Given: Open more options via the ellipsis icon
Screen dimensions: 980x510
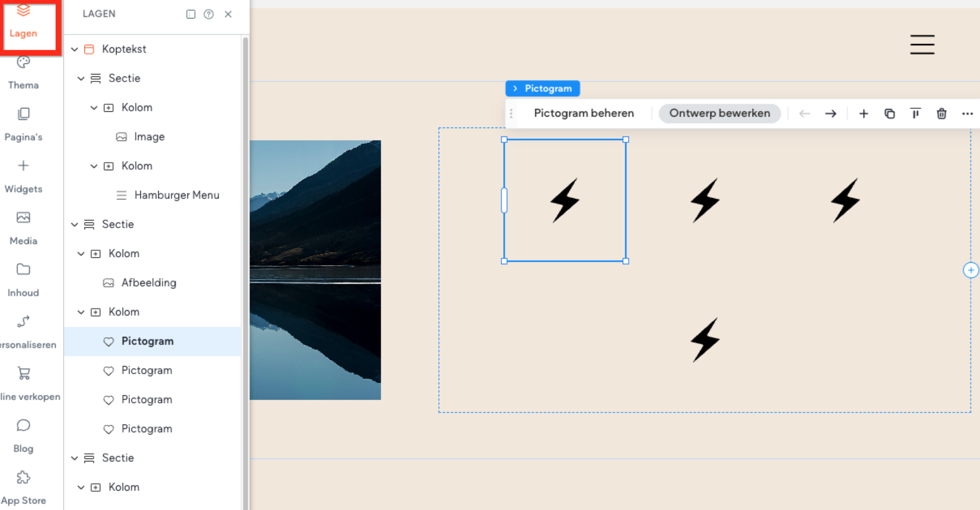Looking at the screenshot, I should 968,113.
